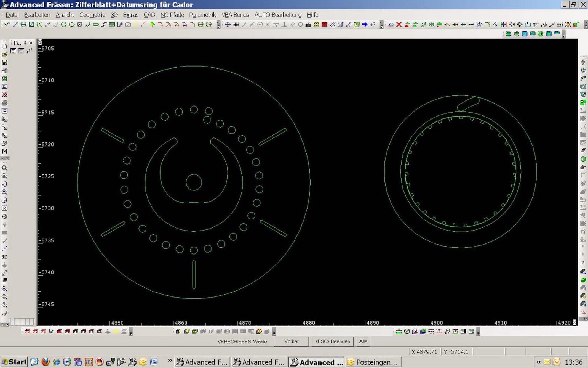Open the Geometrie menu
Image resolution: width=588 pixels, height=368 pixels.
coord(92,15)
